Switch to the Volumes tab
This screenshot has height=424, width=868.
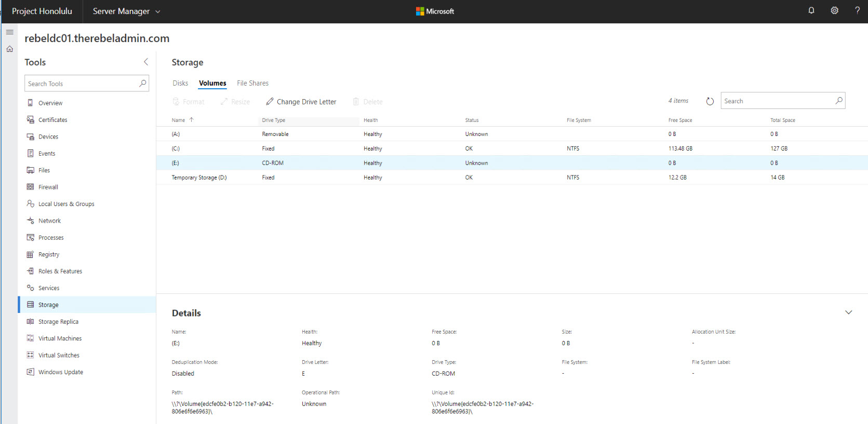(x=212, y=83)
